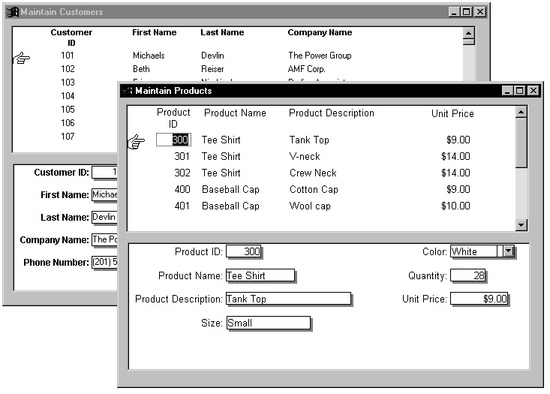Click the Maintain Customers window title icon
550x394 pixels.
point(13,12)
